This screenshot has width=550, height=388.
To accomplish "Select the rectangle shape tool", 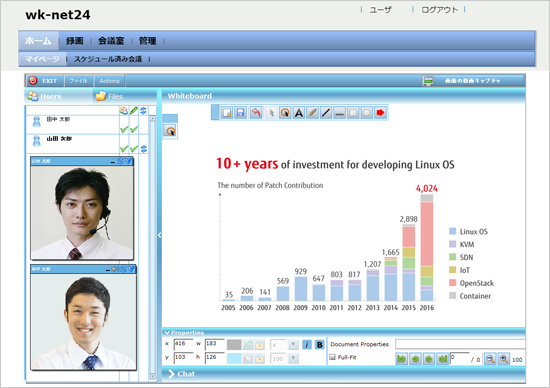I will [x=353, y=113].
